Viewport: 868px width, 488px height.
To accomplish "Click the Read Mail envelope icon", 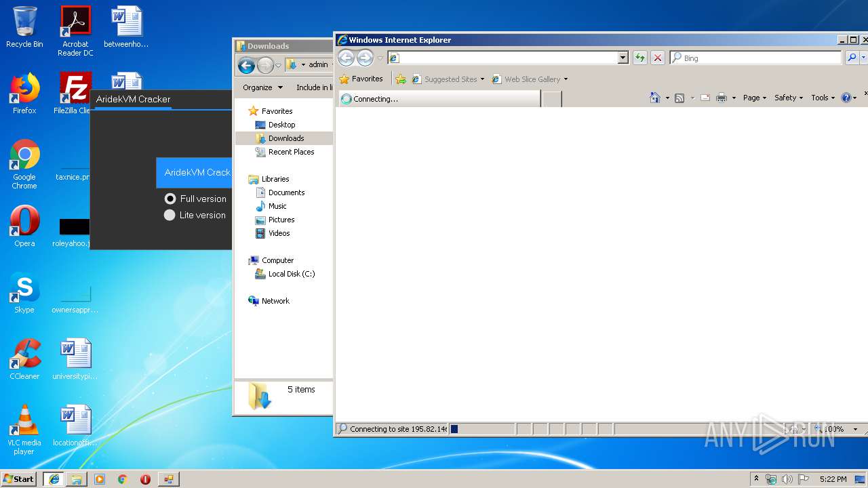I will [x=705, y=98].
